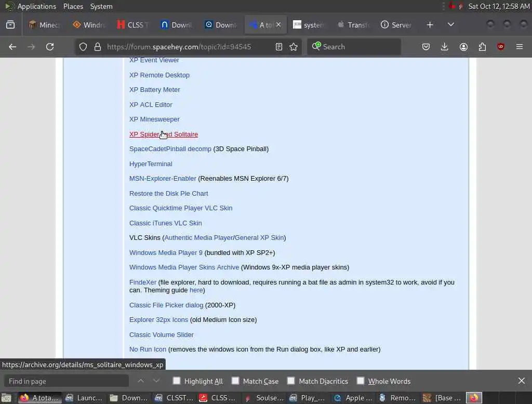Open SpaceCadetPinball decomp link
This screenshot has width=532, height=404.
click(x=170, y=149)
